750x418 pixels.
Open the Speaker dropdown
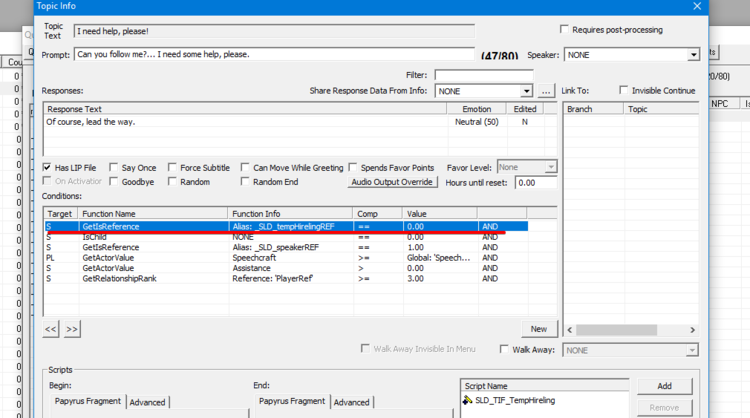693,55
